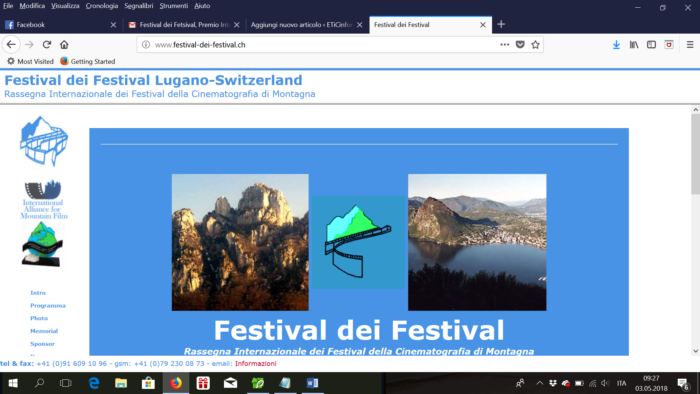Open the Aiuto menu
The image size is (700, 394).
coord(202,6)
